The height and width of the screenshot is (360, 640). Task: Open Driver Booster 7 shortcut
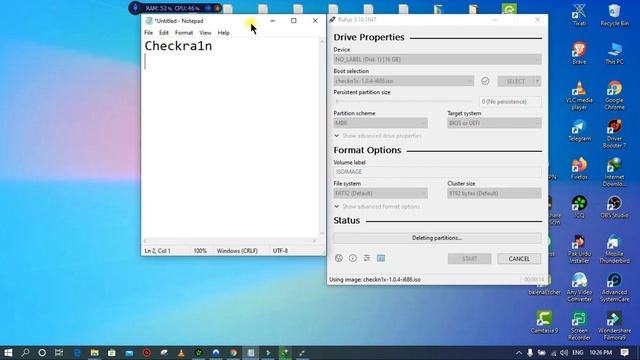click(x=614, y=134)
